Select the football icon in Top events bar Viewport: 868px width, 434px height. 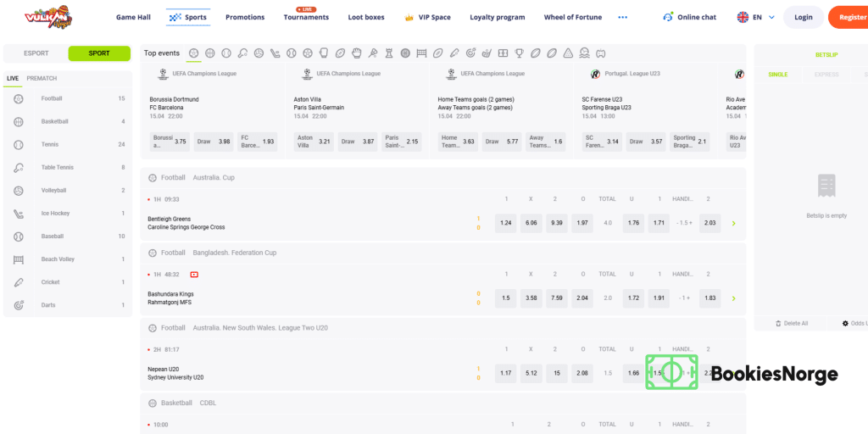tap(194, 53)
